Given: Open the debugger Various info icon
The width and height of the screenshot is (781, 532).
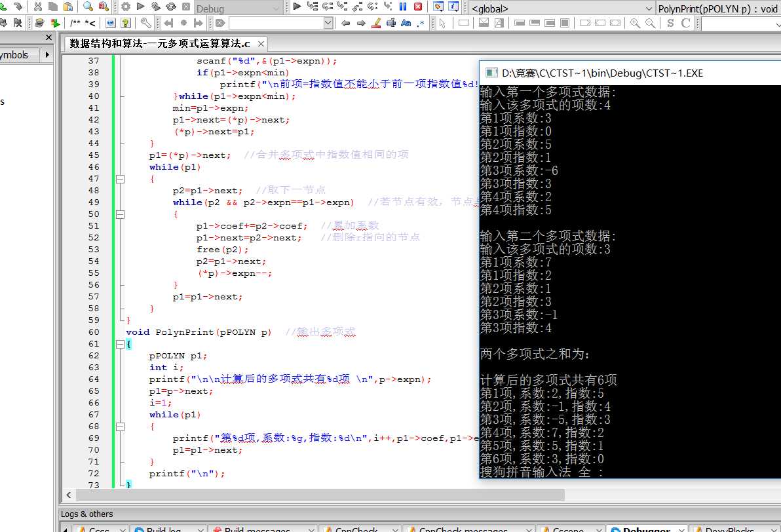Looking at the screenshot, I should [x=453, y=7].
